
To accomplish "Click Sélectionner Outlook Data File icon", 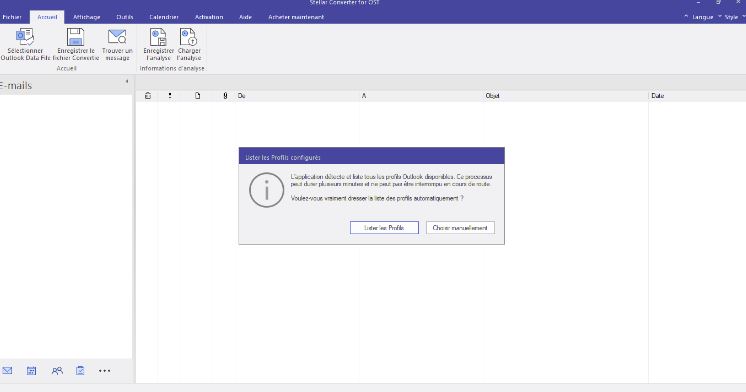I will click(25, 37).
